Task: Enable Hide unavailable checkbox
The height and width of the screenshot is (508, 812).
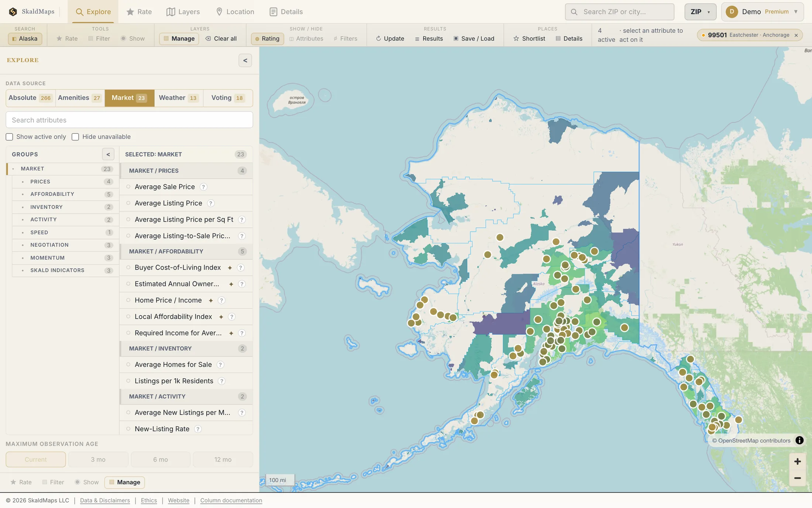Action: [x=75, y=137]
